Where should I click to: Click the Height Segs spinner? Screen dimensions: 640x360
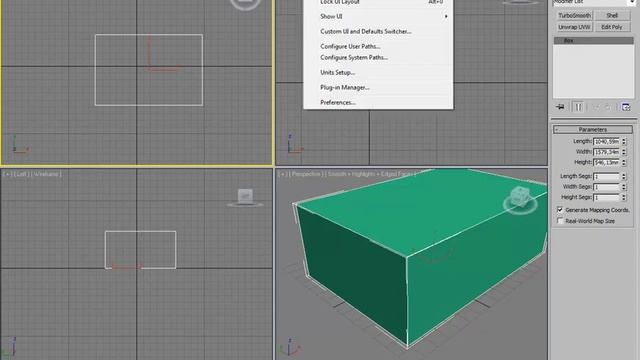(x=624, y=198)
